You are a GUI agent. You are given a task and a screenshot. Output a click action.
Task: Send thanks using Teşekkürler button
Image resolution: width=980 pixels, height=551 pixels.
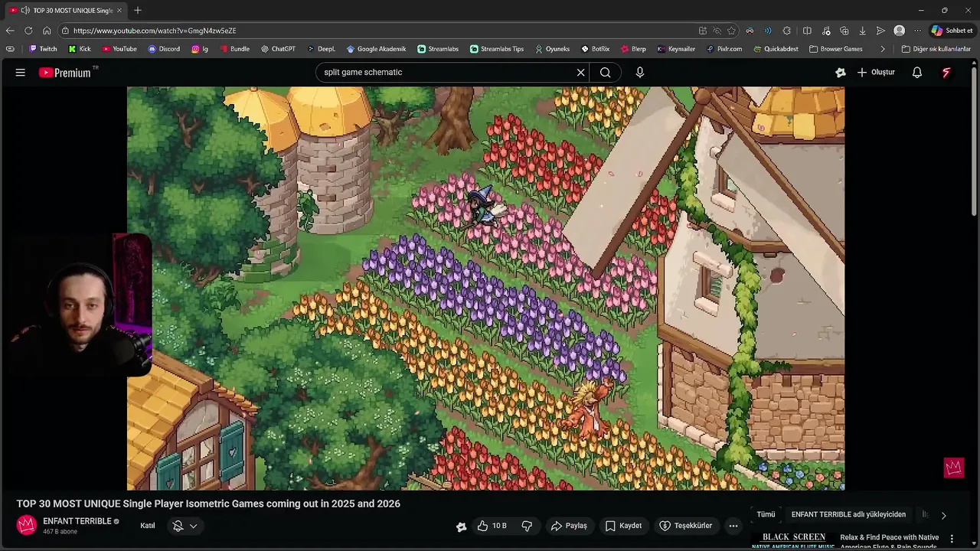point(686,526)
